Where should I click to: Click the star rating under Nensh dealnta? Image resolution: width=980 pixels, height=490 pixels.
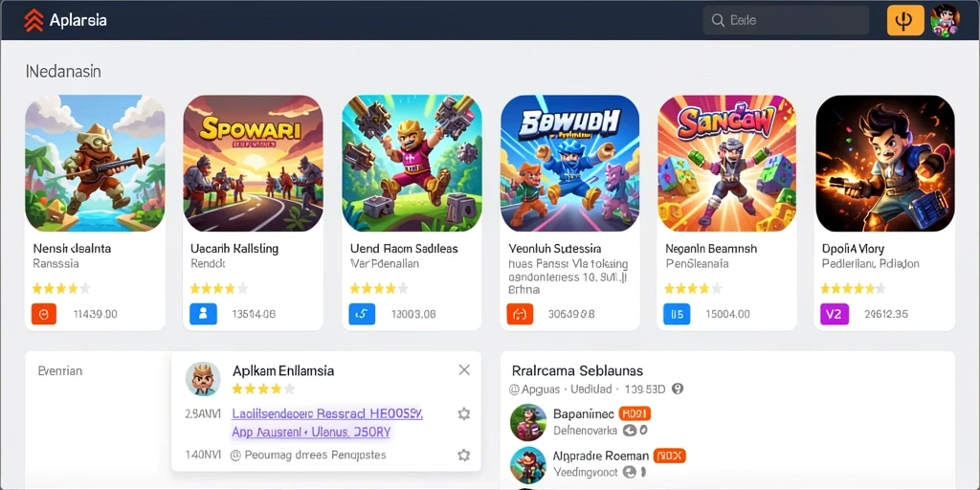(x=61, y=289)
